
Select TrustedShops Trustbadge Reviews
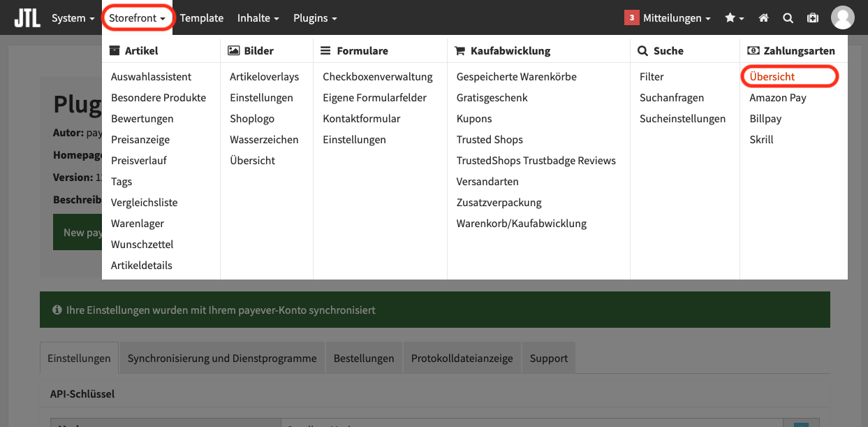[536, 161]
